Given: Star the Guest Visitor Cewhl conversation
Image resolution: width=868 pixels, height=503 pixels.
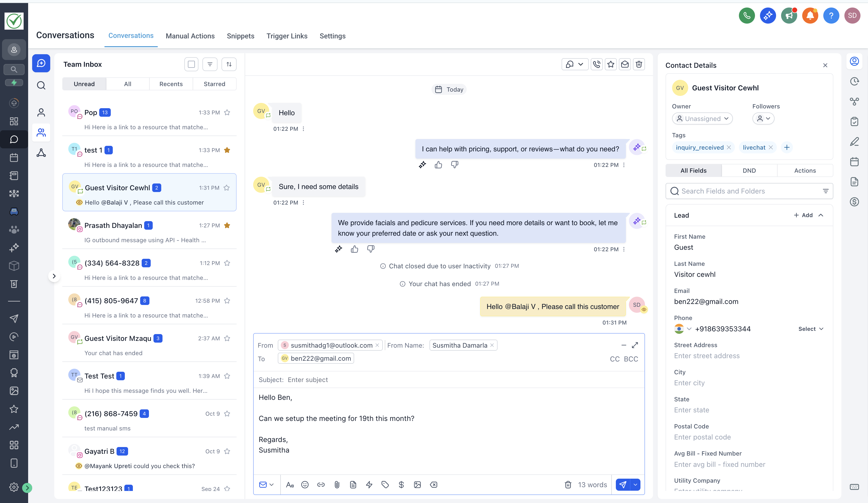Looking at the screenshot, I should click(227, 188).
